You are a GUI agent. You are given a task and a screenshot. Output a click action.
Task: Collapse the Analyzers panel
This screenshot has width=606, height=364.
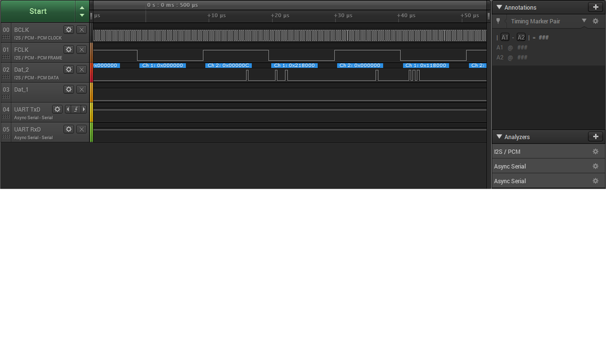[499, 136]
